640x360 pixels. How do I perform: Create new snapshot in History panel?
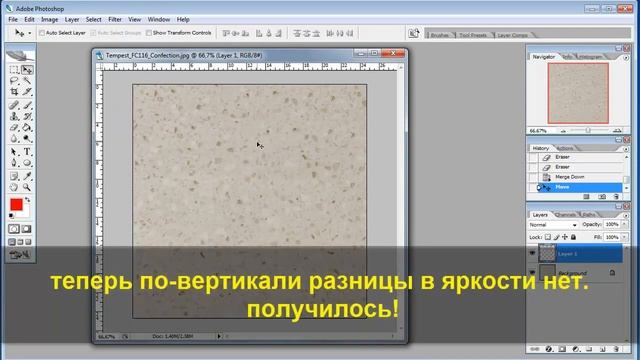click(602, 197)
